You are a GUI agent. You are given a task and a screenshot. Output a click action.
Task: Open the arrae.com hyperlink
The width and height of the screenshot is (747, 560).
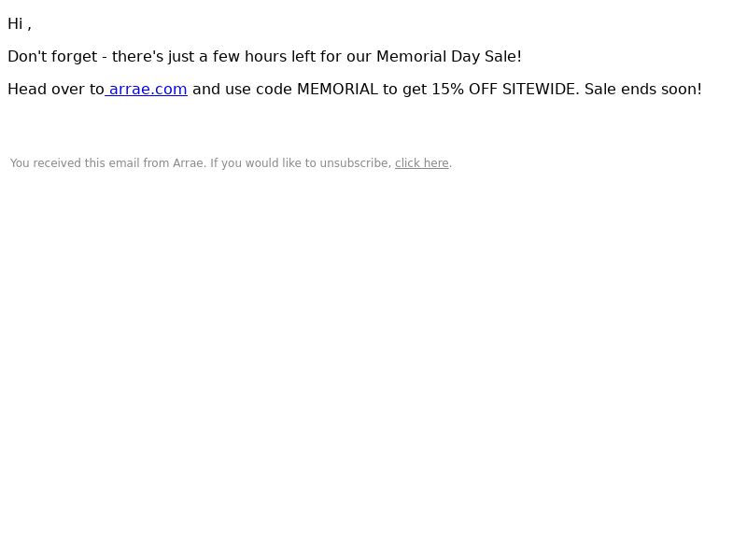coord(147,90)
